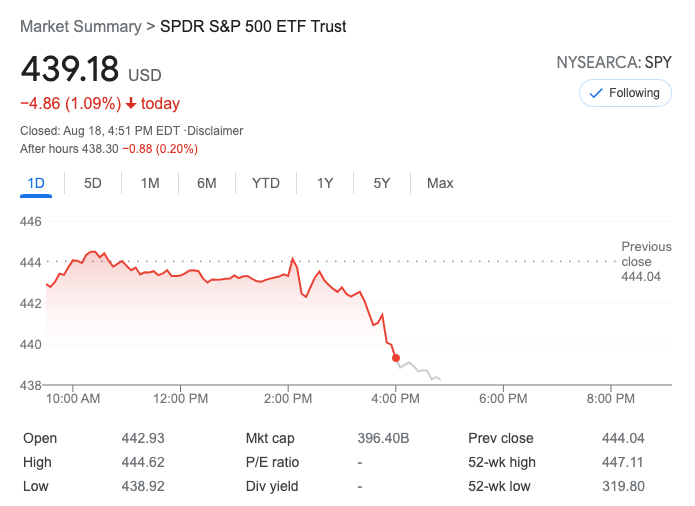Click the gray after-hours line on chart
This screenshot has width=695, height=506.
(420, 370)
